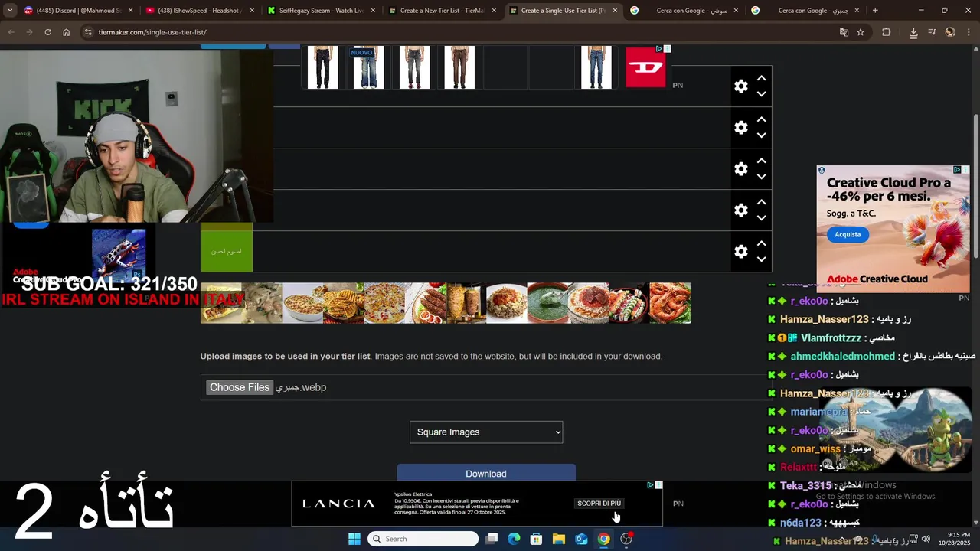
Task: Click the red Diesel logo ad
Action: (x=645, y=67)
